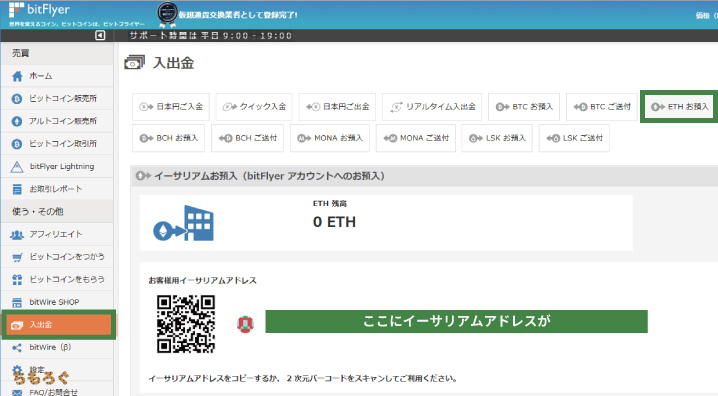This screenshot has width=718, height=396.
Task: Open bitWire SHOP in sidebar
Action: coord(57,302)
